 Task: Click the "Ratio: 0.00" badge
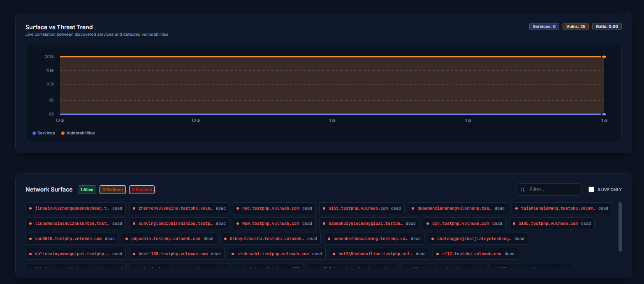point(607,26)
